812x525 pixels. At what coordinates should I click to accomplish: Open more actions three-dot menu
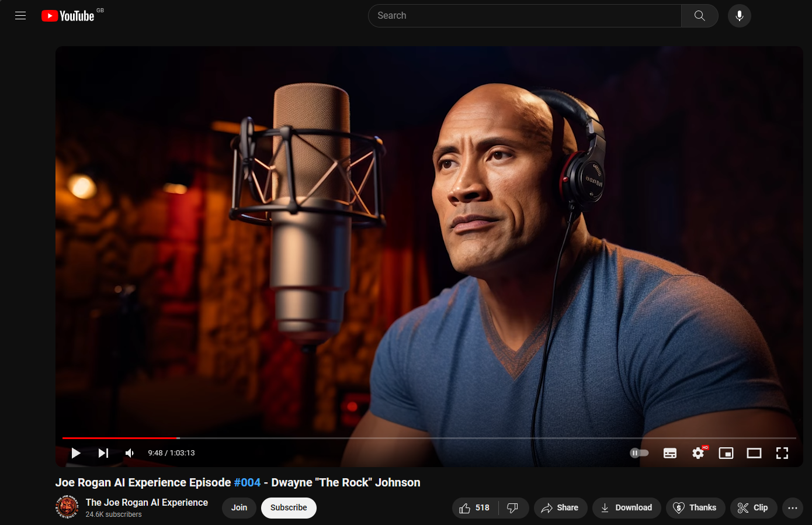click(792, 508)
